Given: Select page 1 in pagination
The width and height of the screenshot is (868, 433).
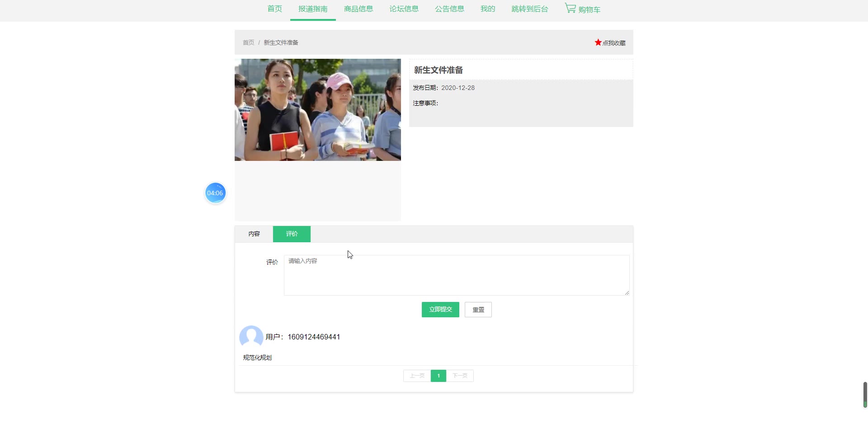Looking at the screenshot, I should (x=439, y=376).
